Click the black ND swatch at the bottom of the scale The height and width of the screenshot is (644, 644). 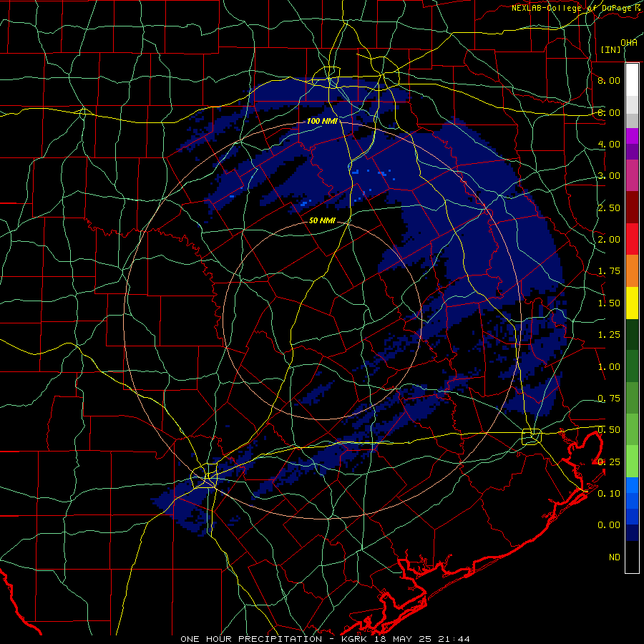click(632, 557)
